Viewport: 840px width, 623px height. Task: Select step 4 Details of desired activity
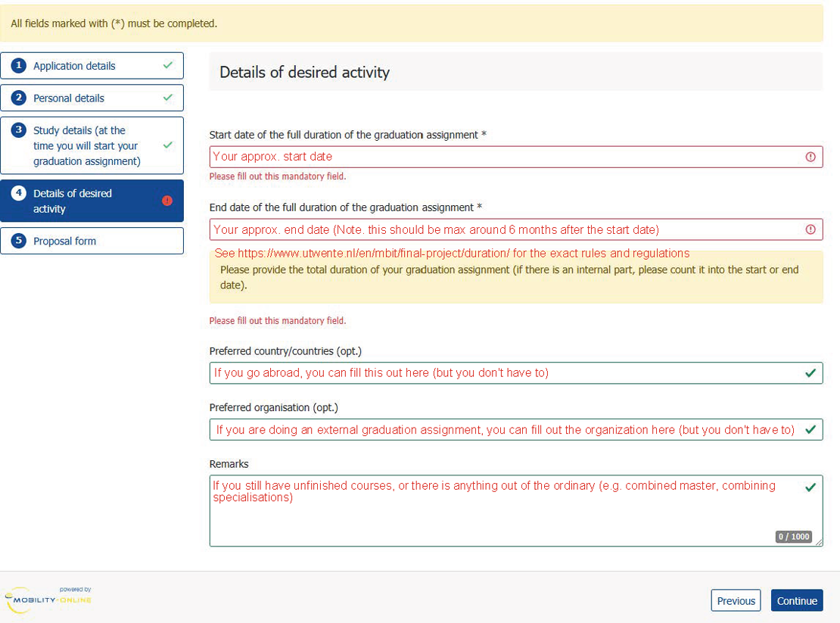tap(92, 201)
